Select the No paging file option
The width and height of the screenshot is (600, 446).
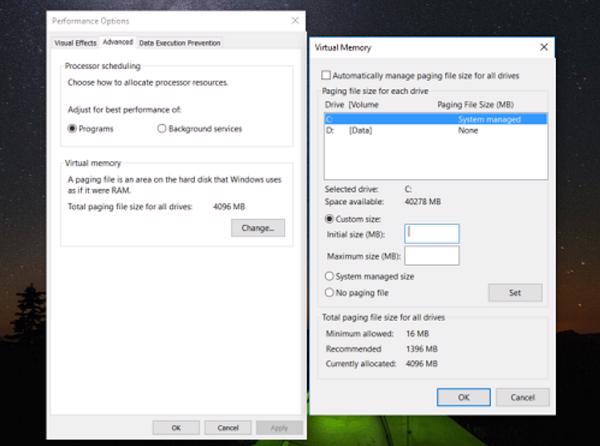click(x=330, y=292)
